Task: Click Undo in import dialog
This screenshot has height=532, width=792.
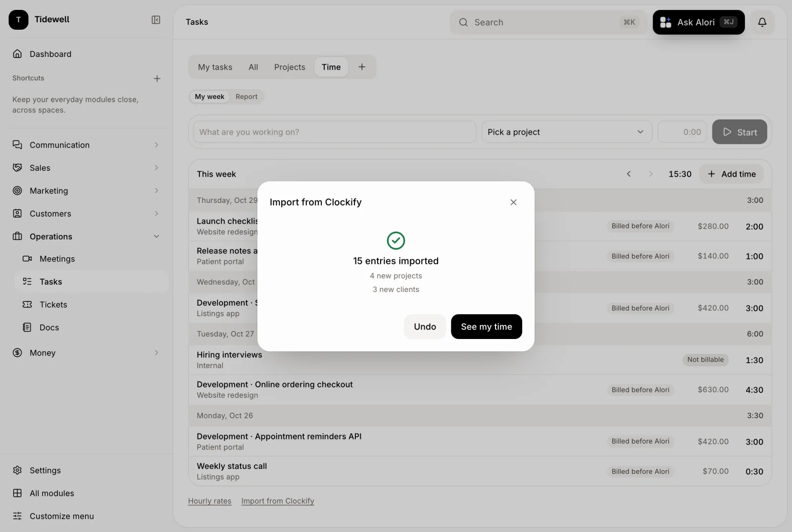Action: click(425, 327)
